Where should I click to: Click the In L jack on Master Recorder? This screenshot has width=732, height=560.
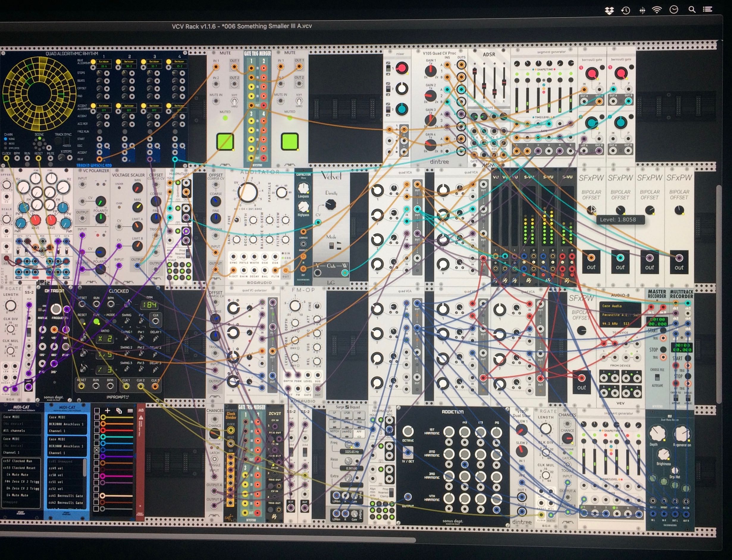coord(651,307)
